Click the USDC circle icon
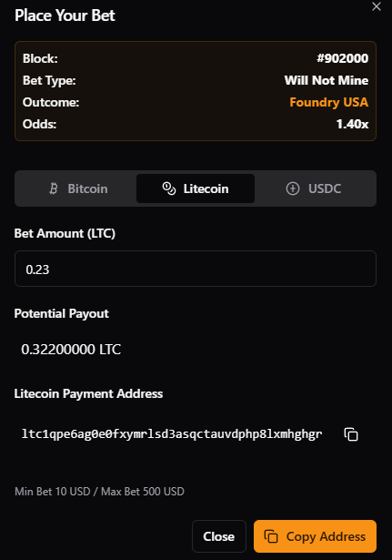Image resolution: width=392 pixels, height=560 pixels. (293, 188)
